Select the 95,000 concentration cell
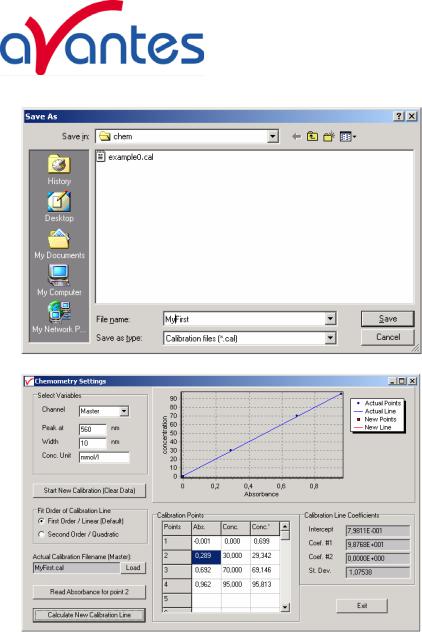This screenshot has height=632, width=422. [235, 585]
